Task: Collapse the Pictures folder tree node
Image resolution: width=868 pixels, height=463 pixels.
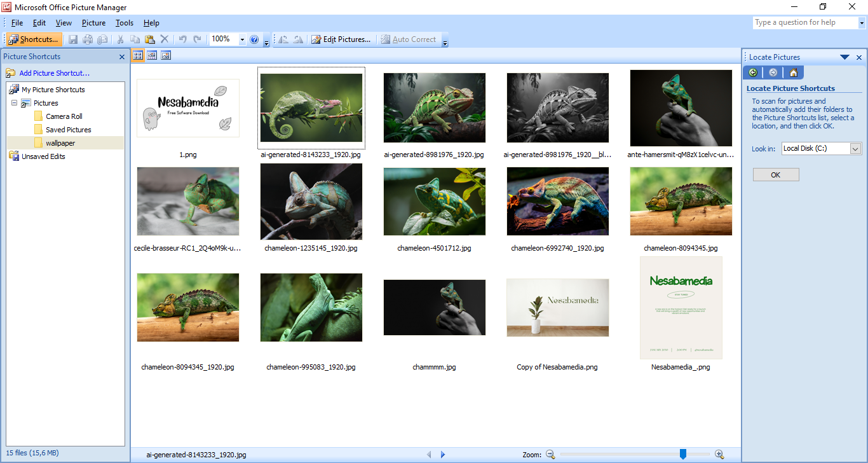Action: [14, 103]
